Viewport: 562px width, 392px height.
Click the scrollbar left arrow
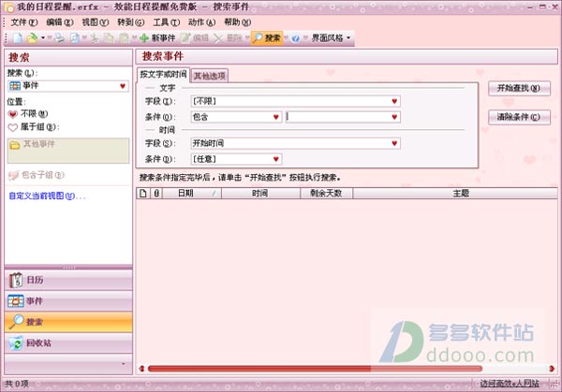tap(141, 369)
